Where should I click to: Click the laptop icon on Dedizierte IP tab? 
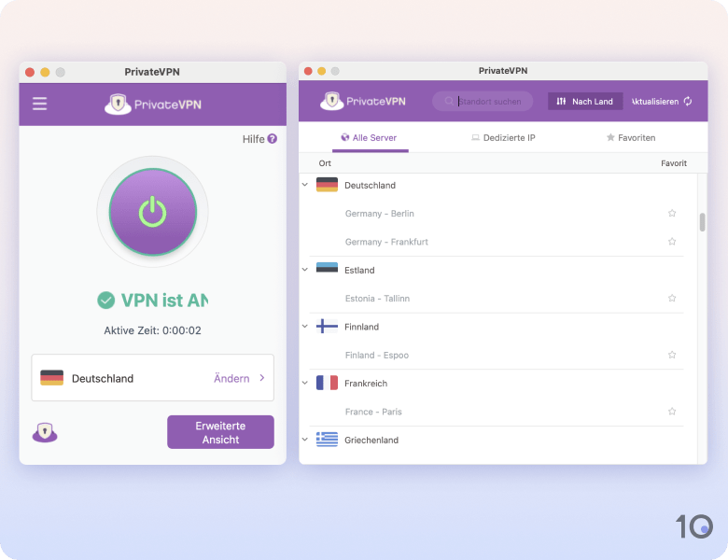(475, 138)
